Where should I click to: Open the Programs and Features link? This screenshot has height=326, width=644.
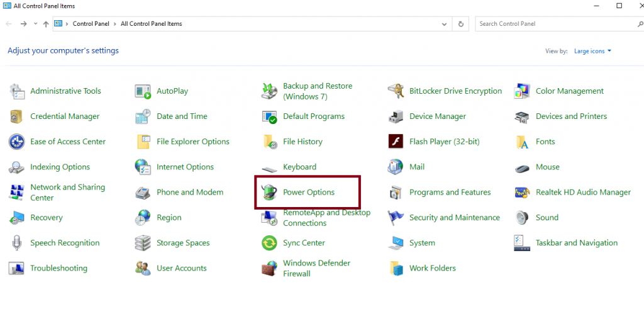pos(450,193)
